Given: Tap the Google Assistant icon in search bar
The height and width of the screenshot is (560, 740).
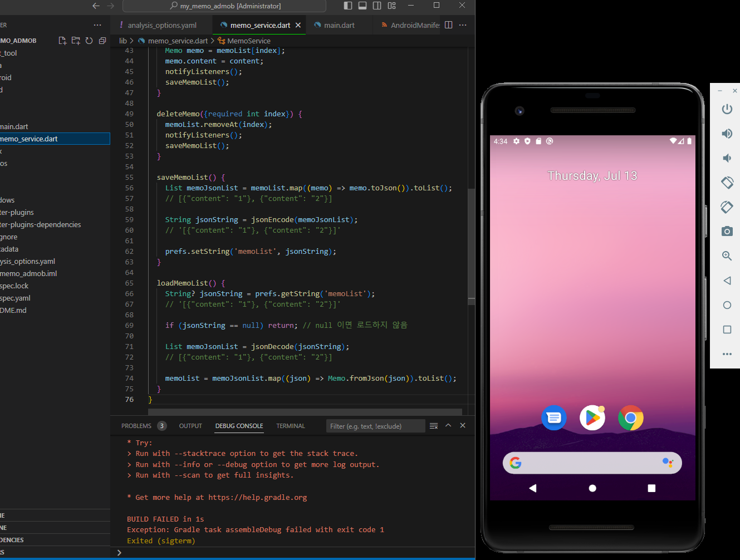Looking at the screenshot, I should 668,463.
